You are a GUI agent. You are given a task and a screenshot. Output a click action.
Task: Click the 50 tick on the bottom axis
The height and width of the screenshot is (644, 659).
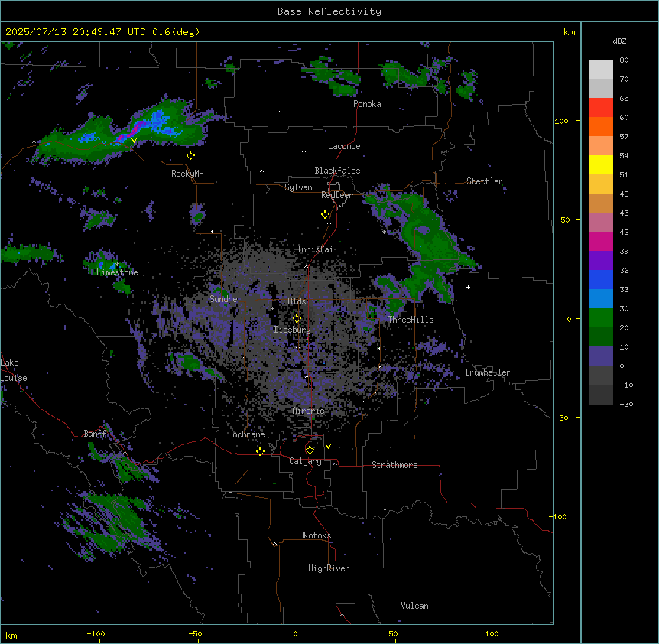click(x=393, y=633)
